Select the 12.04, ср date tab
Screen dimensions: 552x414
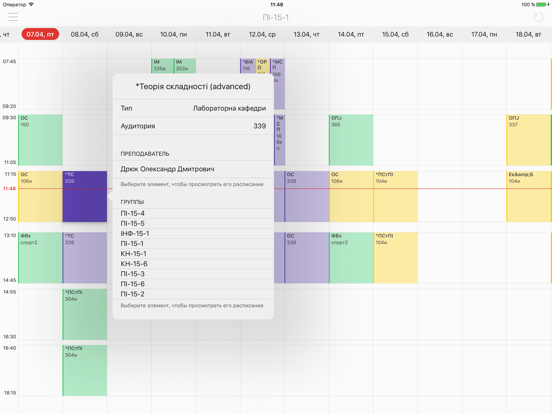tap(262, 34)
